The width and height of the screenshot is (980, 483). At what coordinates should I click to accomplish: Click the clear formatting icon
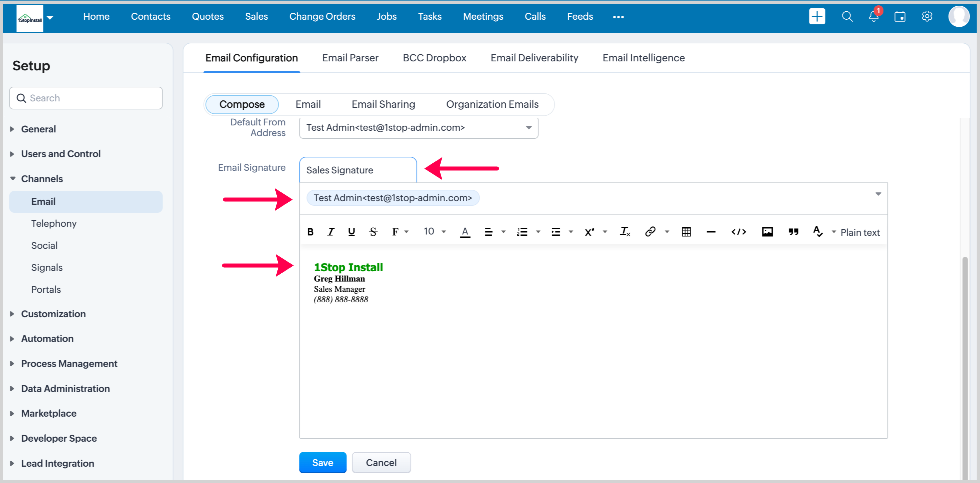[x=625, y=231]
